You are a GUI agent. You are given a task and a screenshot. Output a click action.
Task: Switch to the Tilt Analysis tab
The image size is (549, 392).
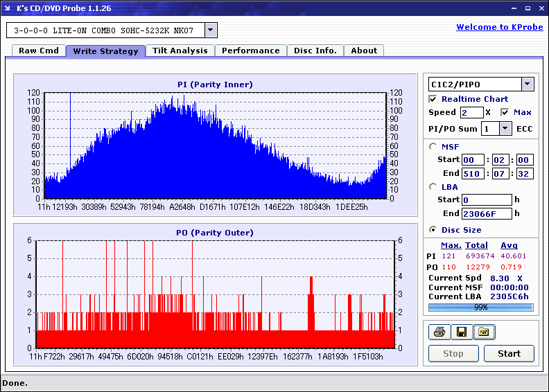[180, 51]
